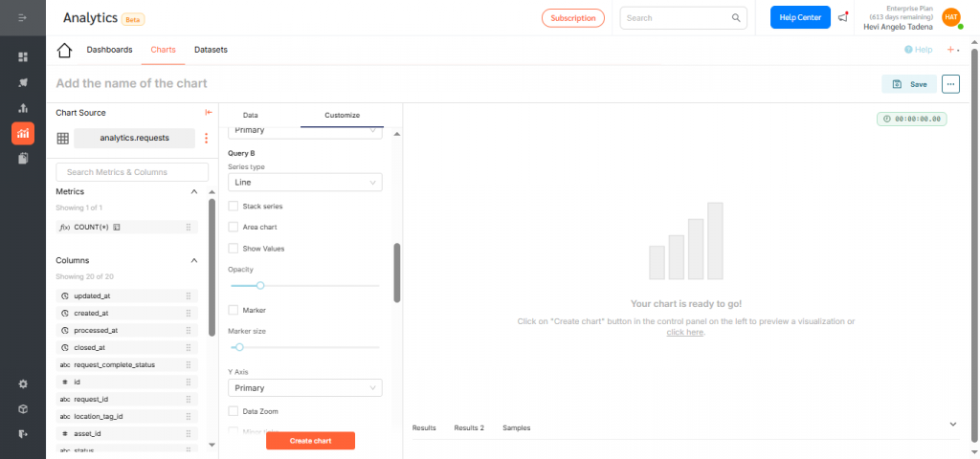The image size is (980, 459).
Task: Click the home icon in navigation bar
Action: click(x=65, y=50)
